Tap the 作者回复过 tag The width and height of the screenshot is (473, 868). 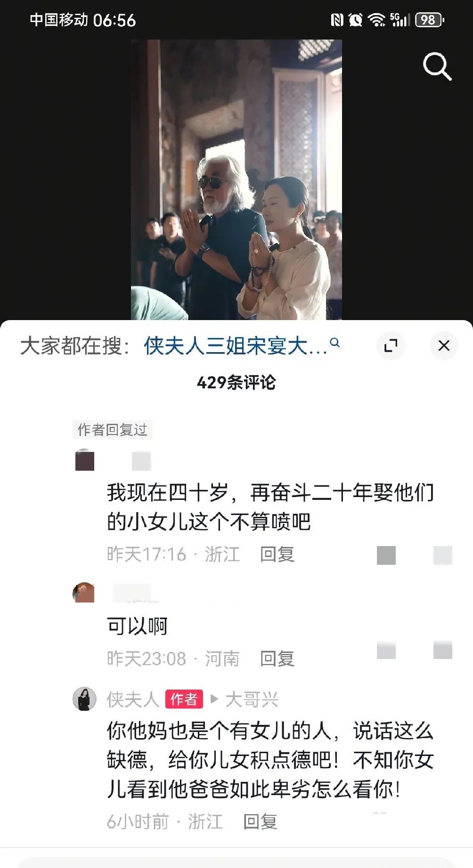click(x=112, y=429)
